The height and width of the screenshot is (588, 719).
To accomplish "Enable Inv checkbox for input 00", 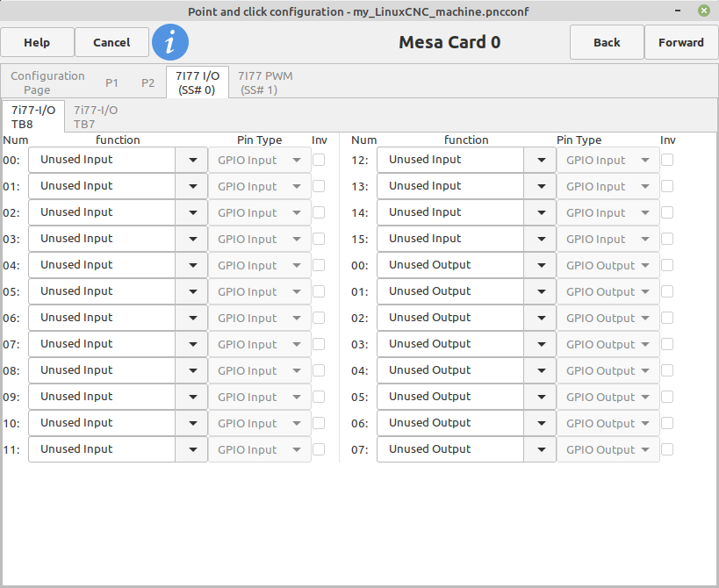I will coord(319,160).
